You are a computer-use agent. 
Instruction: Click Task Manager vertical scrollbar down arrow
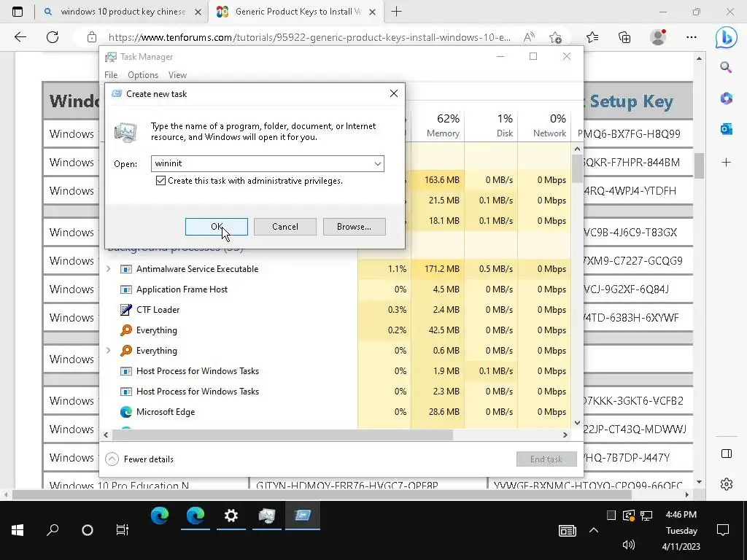click(577, 422)
